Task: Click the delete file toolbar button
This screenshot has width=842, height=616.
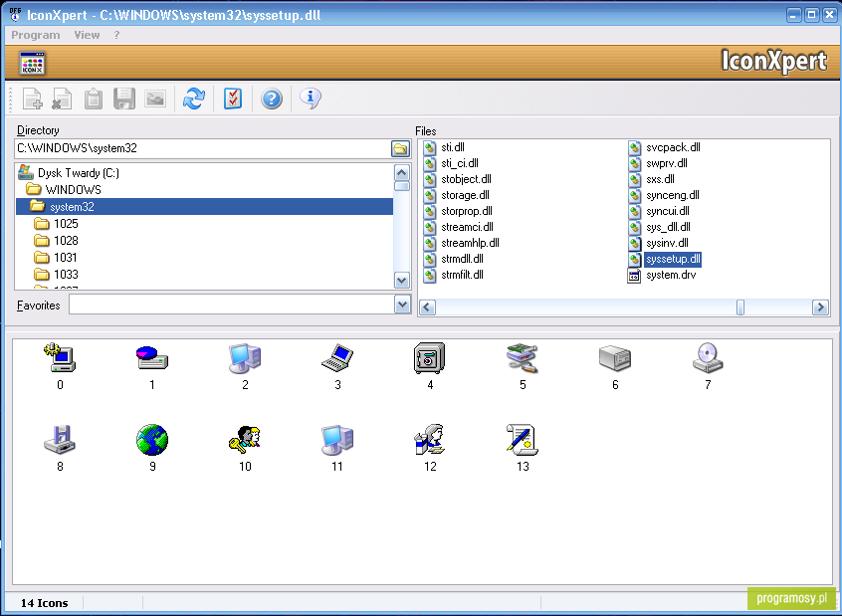Action: point(63,99)
